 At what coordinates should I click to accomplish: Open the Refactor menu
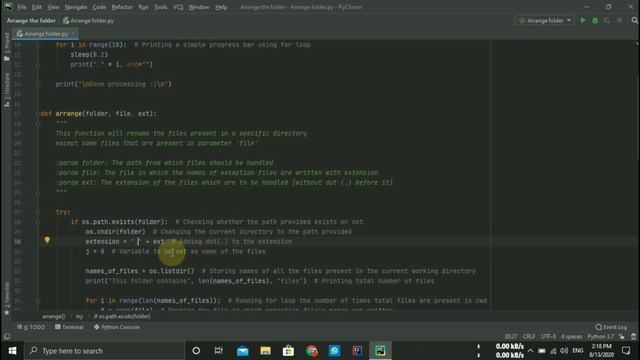[x=122, y=7]
